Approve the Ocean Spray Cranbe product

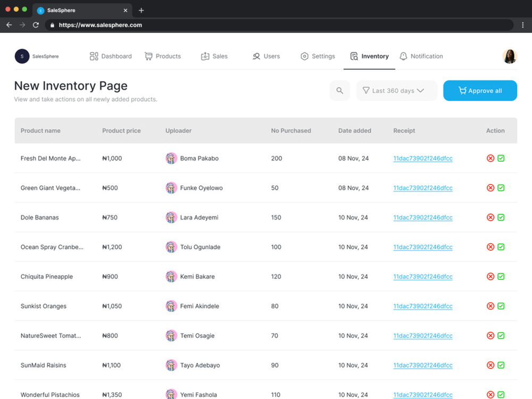(501, 247)
